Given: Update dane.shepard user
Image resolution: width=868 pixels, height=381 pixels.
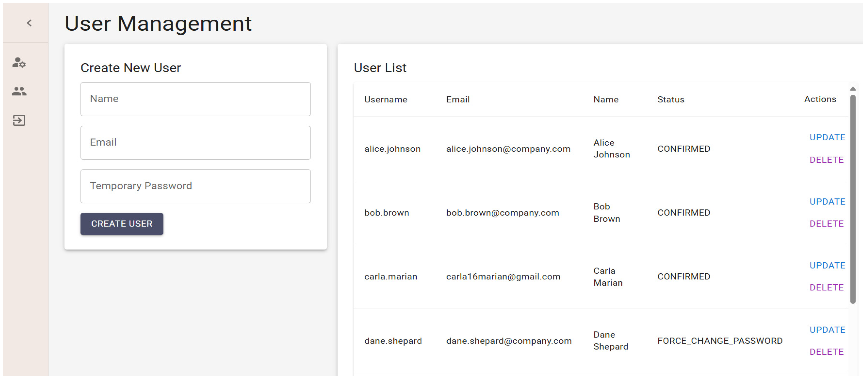Looking at the screenshot, I should pyautogui.click(x=827, y=330).
